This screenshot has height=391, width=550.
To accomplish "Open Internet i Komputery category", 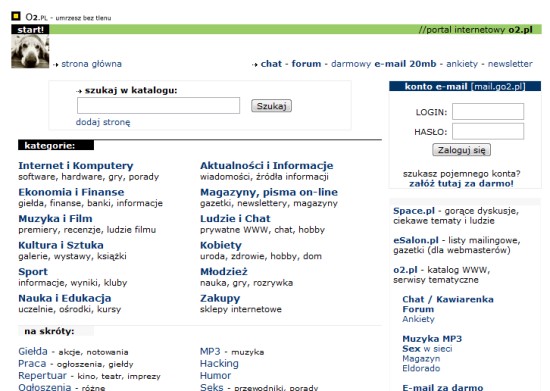I will (76, 166).
